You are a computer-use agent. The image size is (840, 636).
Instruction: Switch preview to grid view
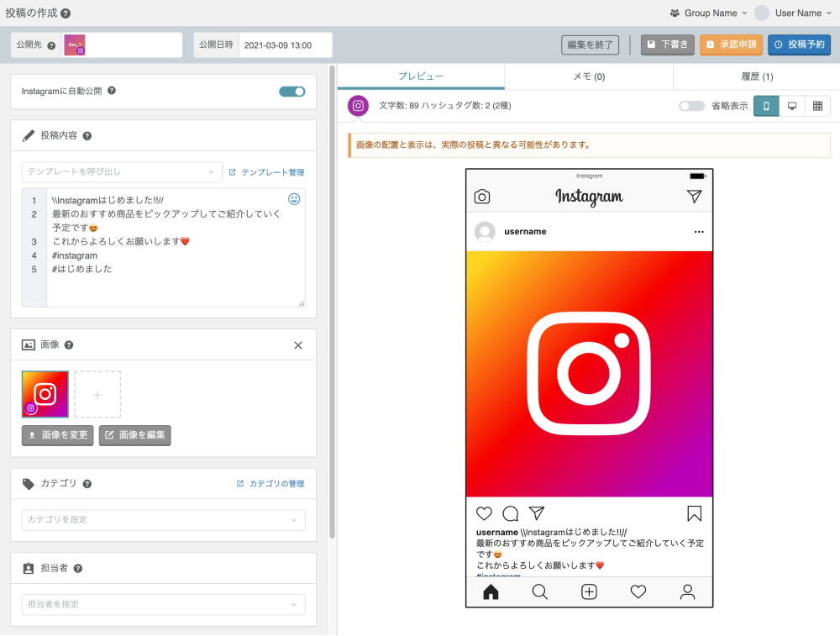tap(817, 106)
